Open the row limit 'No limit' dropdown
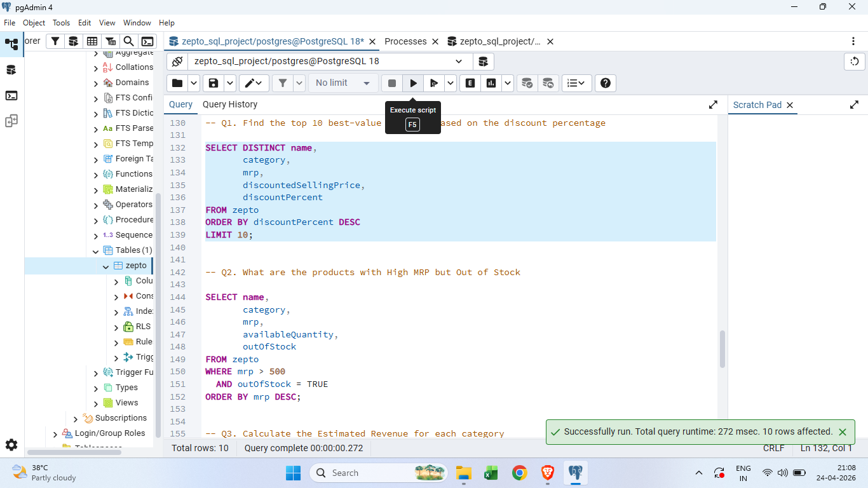 (x=342, y=83)
